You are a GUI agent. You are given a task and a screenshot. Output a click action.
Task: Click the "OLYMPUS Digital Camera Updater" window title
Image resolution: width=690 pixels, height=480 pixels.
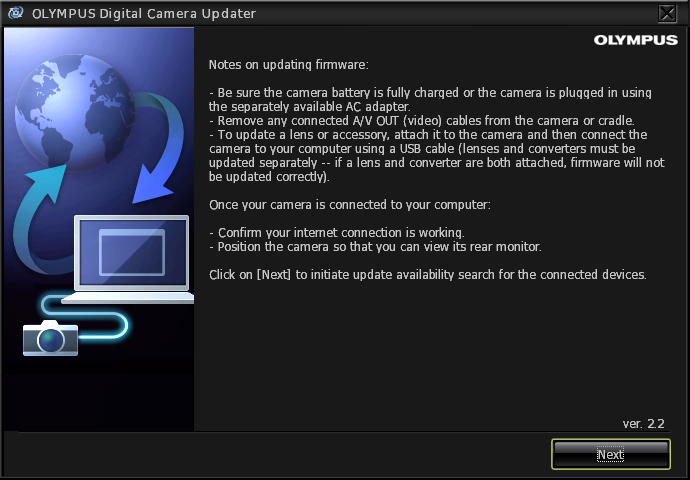pyautogui.click(x=144, y=14)
